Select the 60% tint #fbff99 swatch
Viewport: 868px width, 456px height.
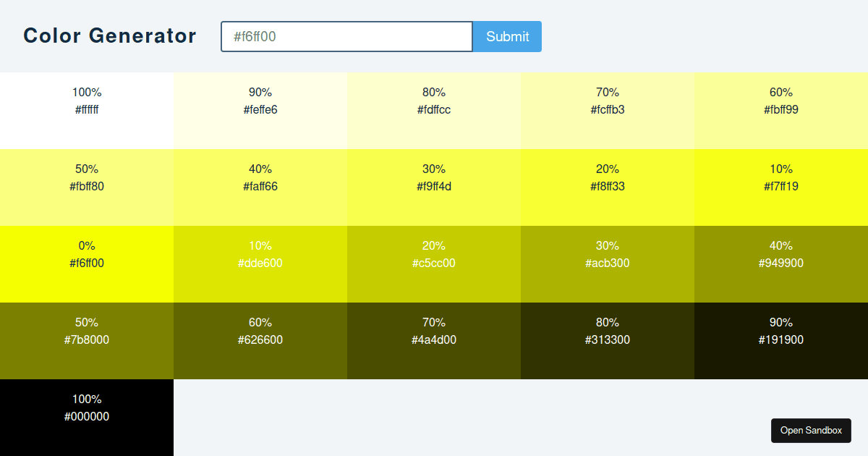click(x=781, y=110)
